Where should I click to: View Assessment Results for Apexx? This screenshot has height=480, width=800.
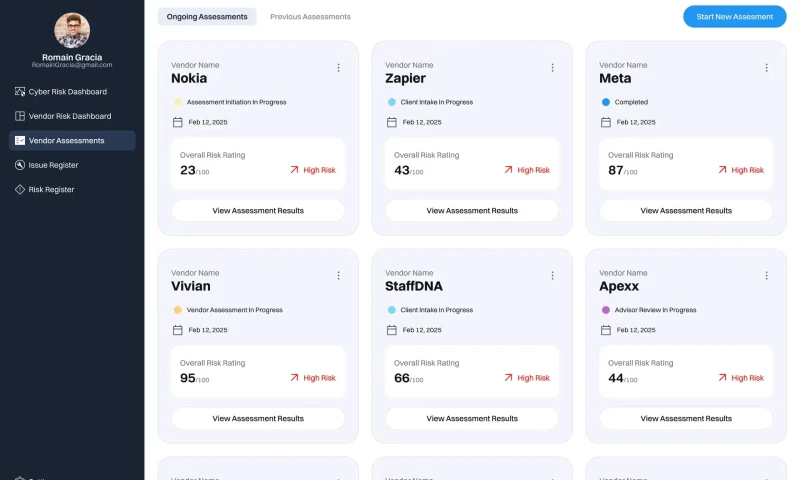(x=686, y=419)
